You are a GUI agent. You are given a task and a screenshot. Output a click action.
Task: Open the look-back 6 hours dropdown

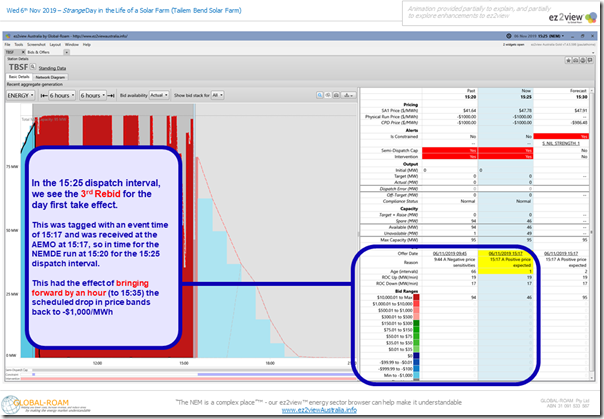[62, 95]
